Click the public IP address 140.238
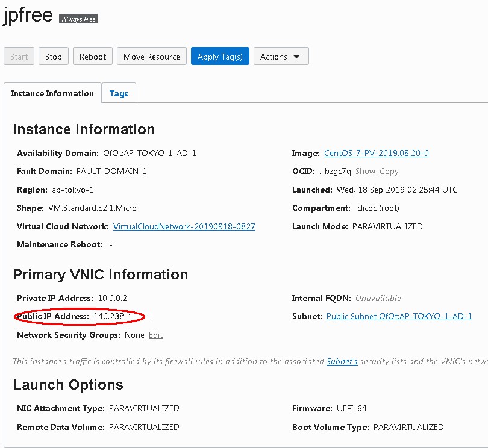The width and height of the screenshot is (488, 448). coord(108,316)
